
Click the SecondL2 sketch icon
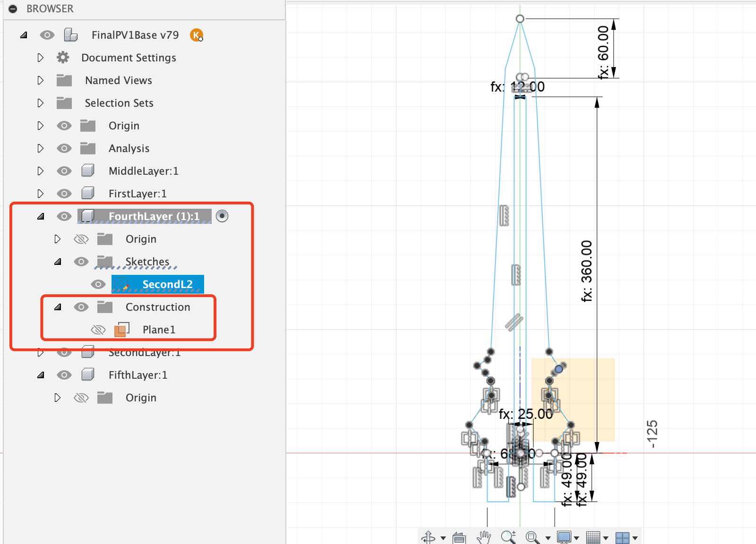point(123,284)
